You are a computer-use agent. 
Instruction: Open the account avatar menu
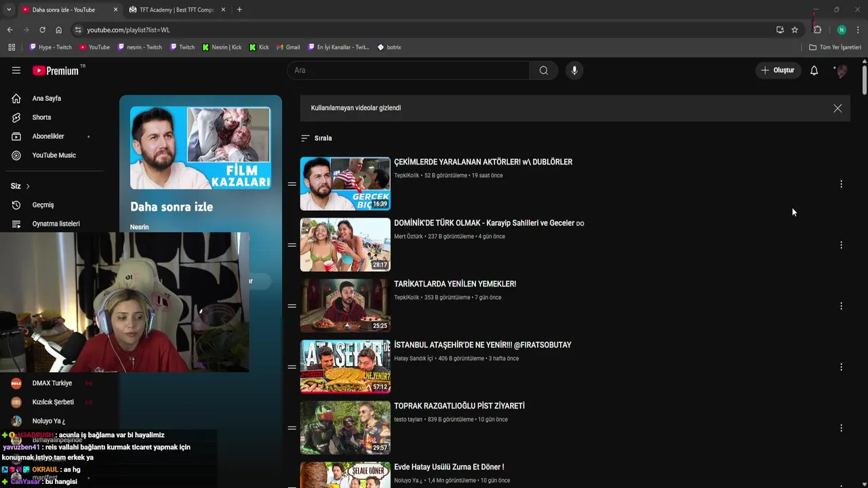pyautogui.click(x=841, y=70)
